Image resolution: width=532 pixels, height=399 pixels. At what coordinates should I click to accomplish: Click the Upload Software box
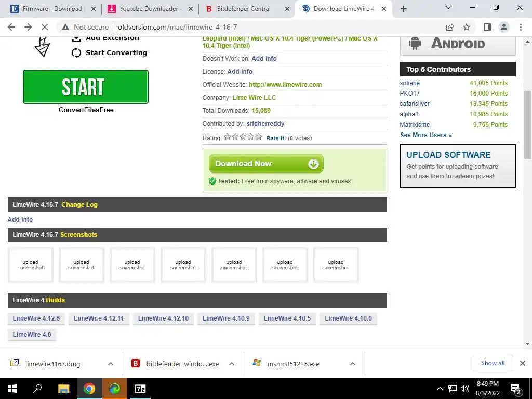click(x=458, y=166)
